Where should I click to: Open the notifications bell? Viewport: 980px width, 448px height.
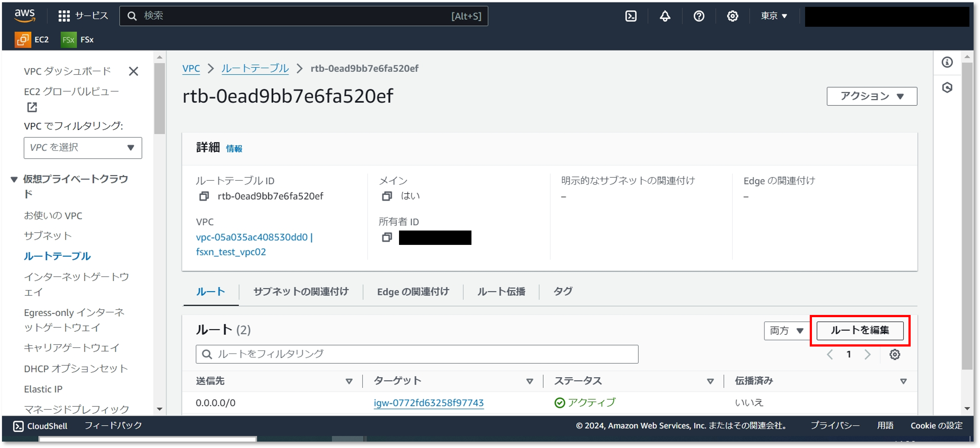(665, 16)
